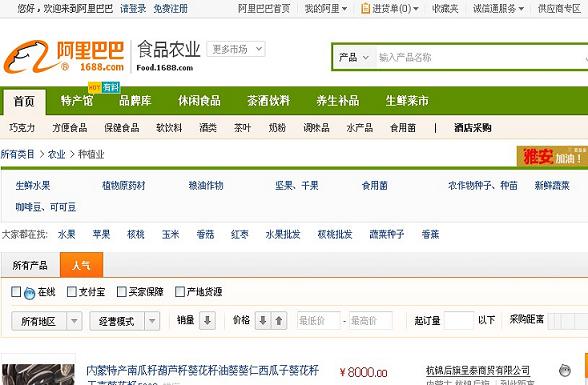Open the 巧克力 subcategory

(22, 128)
